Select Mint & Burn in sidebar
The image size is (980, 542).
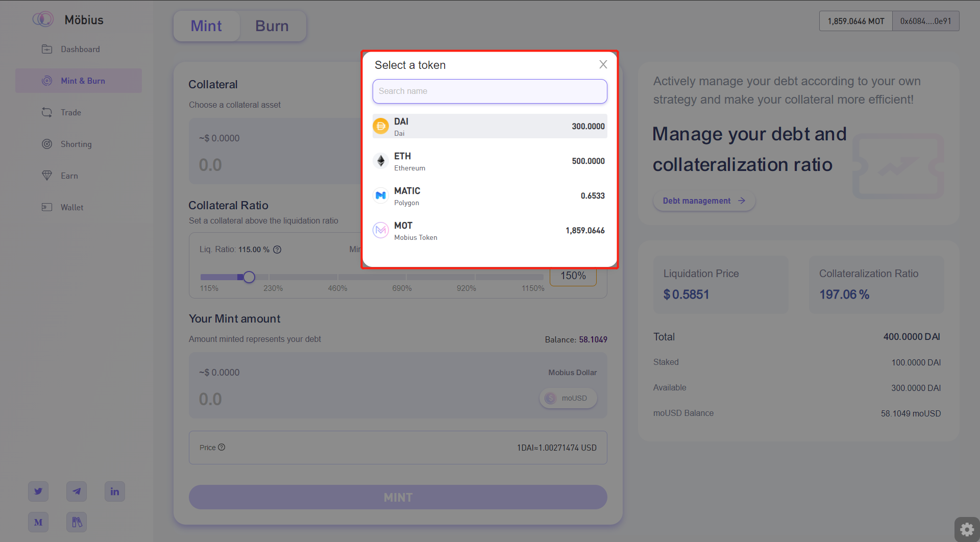click(79, 81)
